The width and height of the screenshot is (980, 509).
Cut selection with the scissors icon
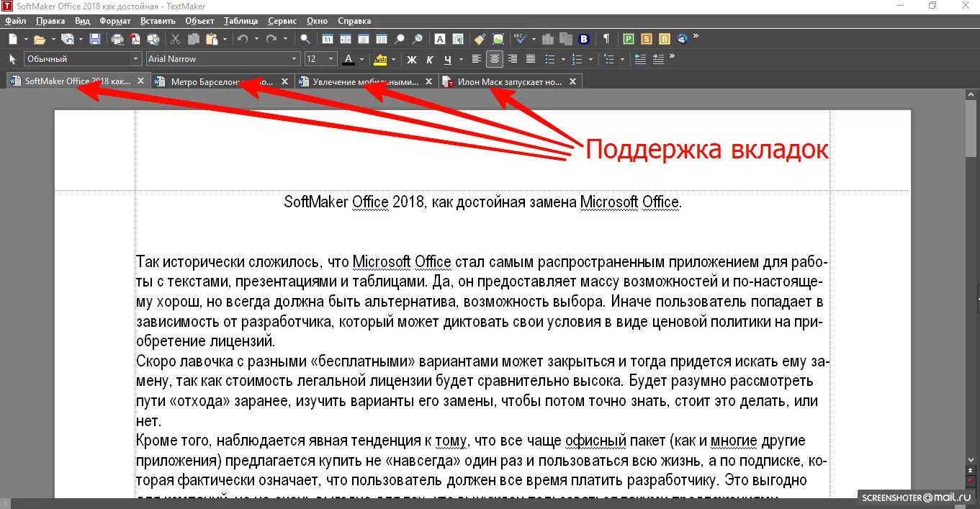(x=175, y=39)
